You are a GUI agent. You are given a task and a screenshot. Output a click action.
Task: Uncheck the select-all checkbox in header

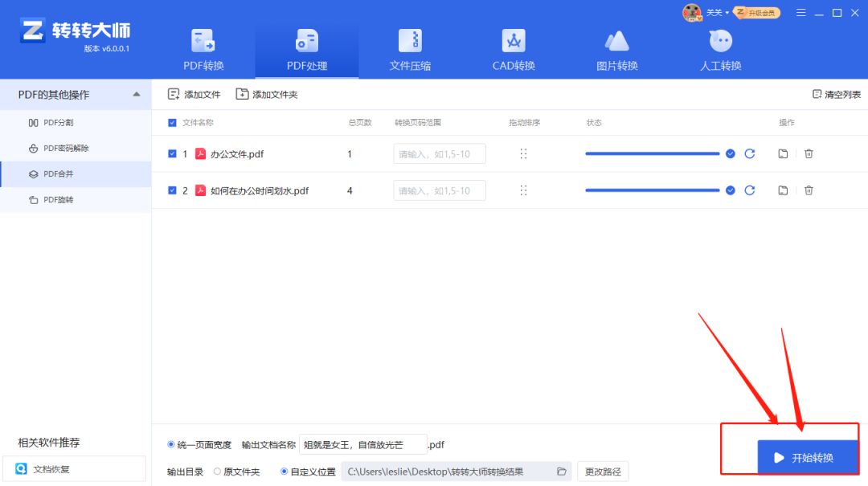tap(171, 122)
